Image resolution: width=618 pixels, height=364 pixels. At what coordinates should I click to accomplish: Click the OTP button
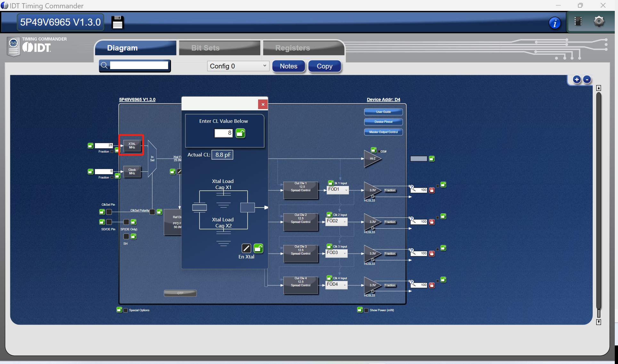coord(180,293)
